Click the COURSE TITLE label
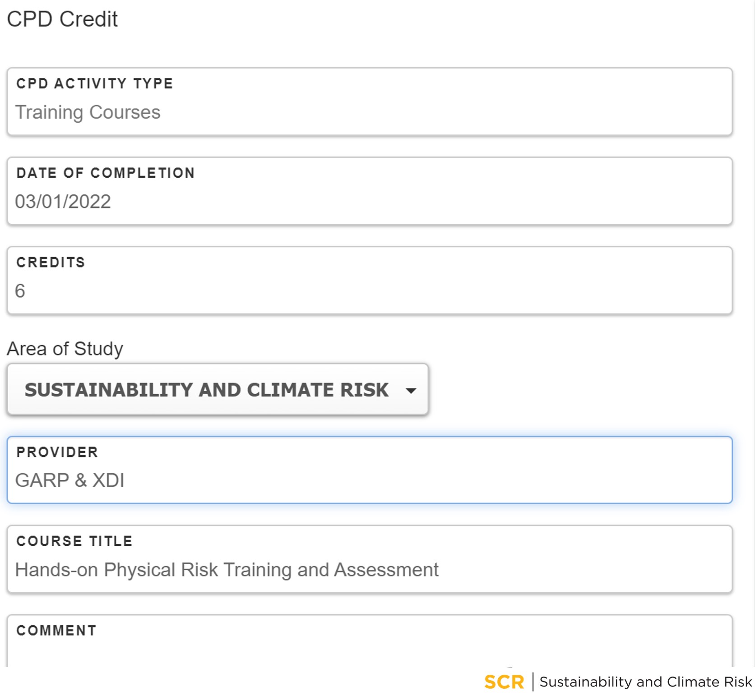755x700 pixels. pyautogui.click(x=74, y=541)
